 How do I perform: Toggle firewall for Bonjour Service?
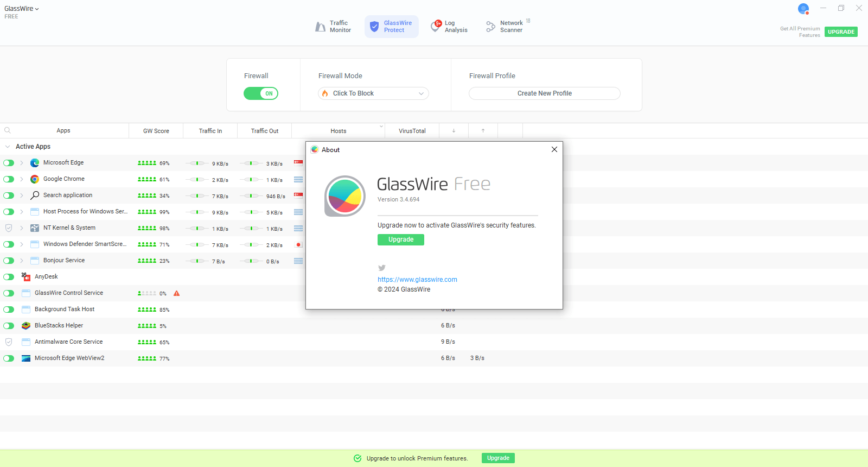(9, 261)
